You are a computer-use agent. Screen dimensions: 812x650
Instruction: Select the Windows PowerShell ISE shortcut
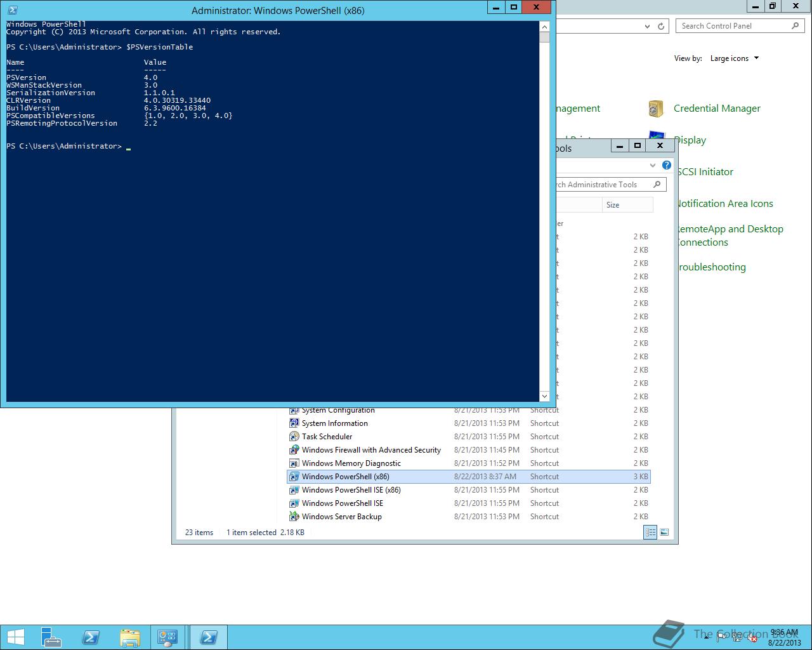pyautogui.click(x=343, y=503)
